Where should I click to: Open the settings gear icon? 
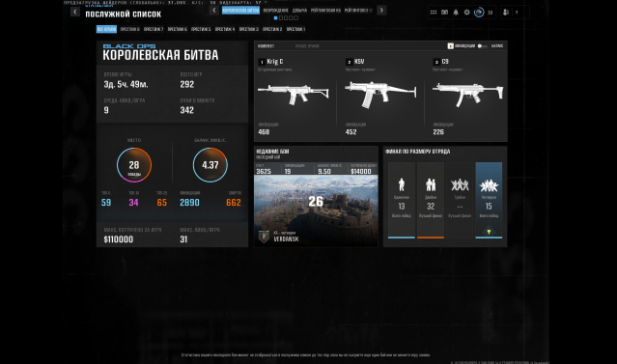466,13
